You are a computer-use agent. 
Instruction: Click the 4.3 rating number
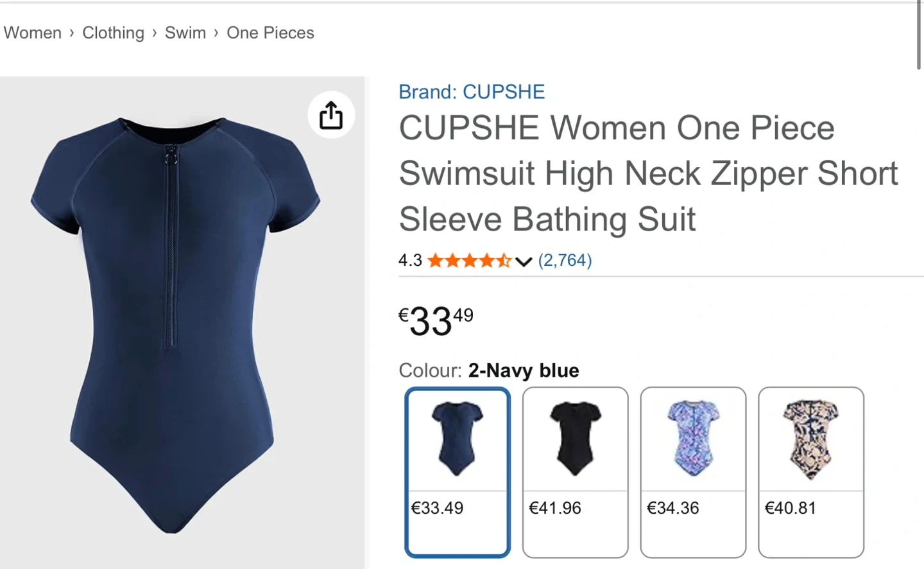tap(410, 260)
